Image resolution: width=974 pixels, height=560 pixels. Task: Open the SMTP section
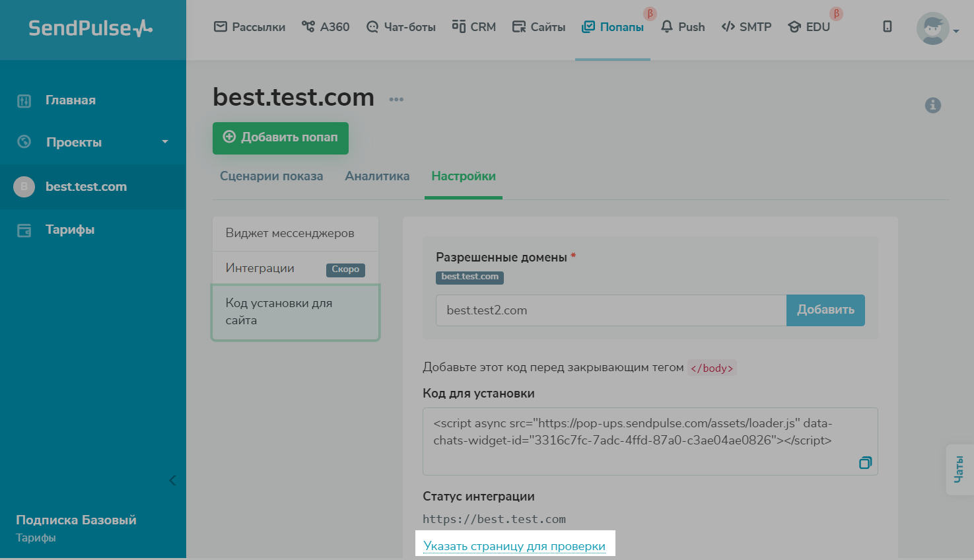tap(746, 27)
